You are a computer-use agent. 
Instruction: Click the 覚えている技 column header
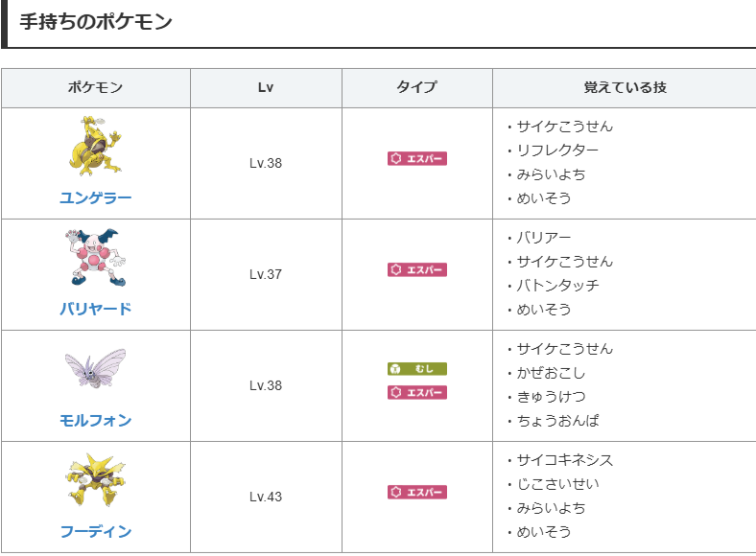coord(625,88)
